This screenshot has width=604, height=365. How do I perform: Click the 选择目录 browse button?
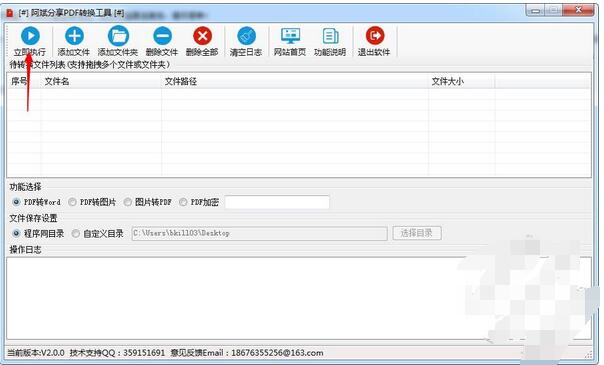pyautogui.click(x=417, y=233)
